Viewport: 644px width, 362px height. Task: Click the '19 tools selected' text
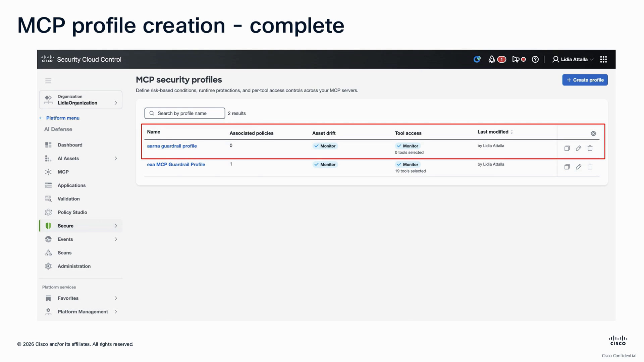[x=410, y=171]
